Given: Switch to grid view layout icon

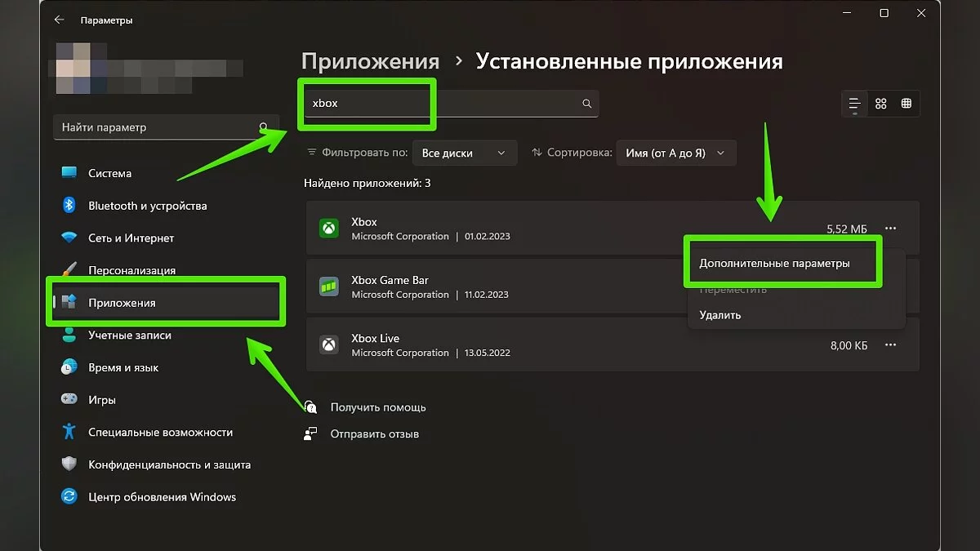Looking at the screenshot, I should tap(880, 104).
